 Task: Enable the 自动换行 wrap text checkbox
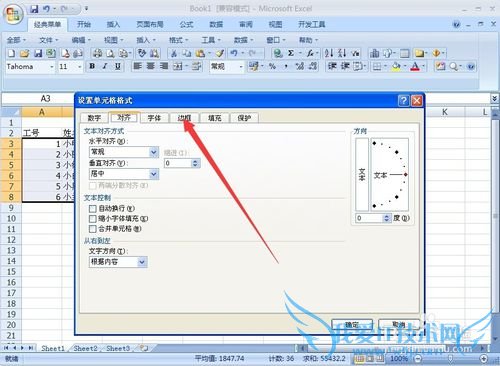(93, 209)
